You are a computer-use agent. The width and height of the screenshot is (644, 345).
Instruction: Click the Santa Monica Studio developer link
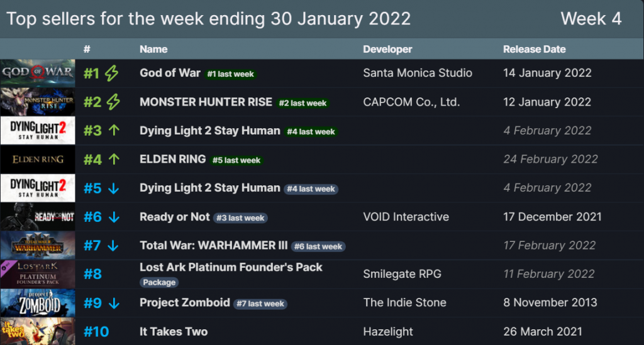pyautogui.click(x=418, y=73)
